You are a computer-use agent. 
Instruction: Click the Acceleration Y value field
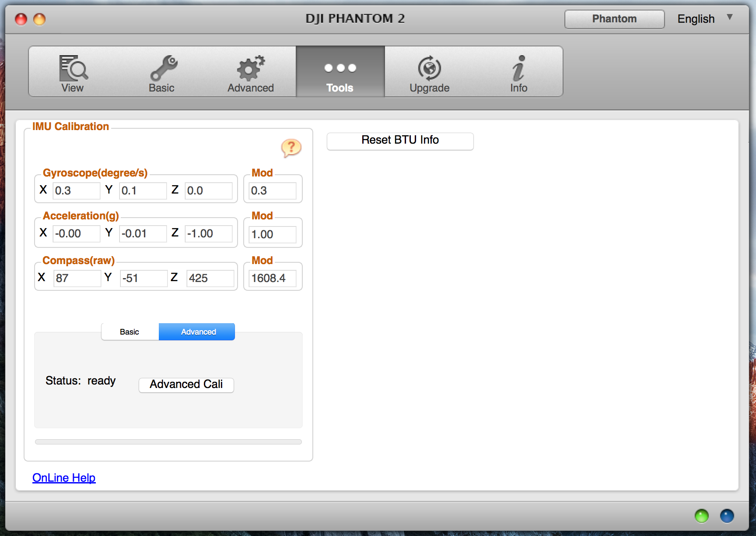[x=143, y=233]
